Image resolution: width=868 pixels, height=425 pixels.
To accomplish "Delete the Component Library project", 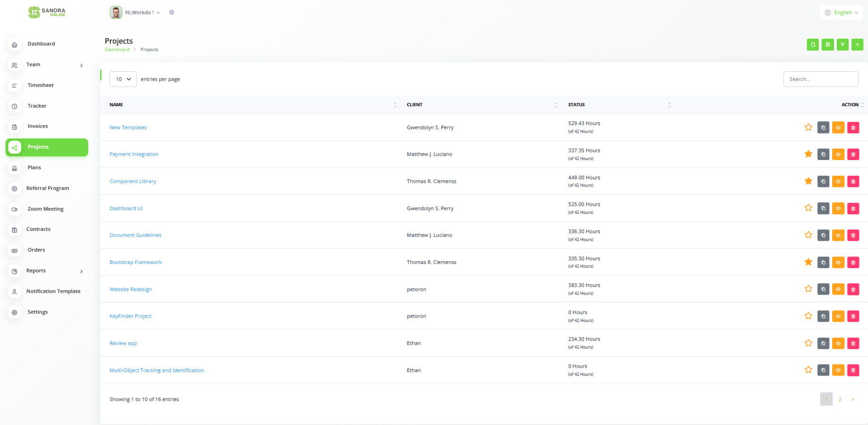I will coord(853,181).
